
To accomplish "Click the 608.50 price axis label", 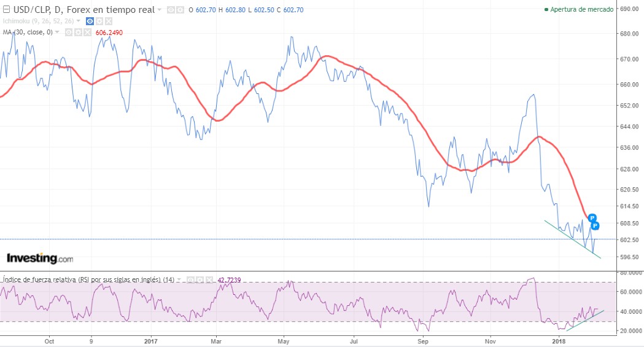I will tap(629, 224).
